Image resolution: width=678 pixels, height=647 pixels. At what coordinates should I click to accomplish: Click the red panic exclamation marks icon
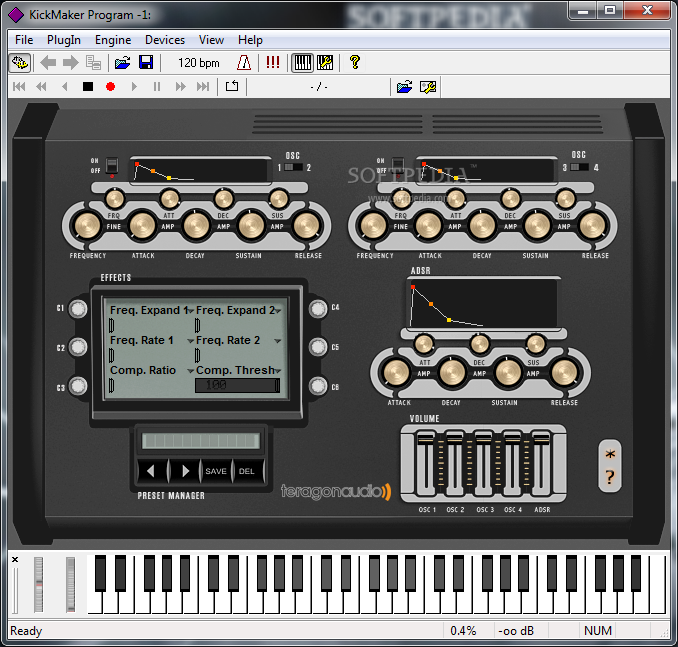[272, 62]
